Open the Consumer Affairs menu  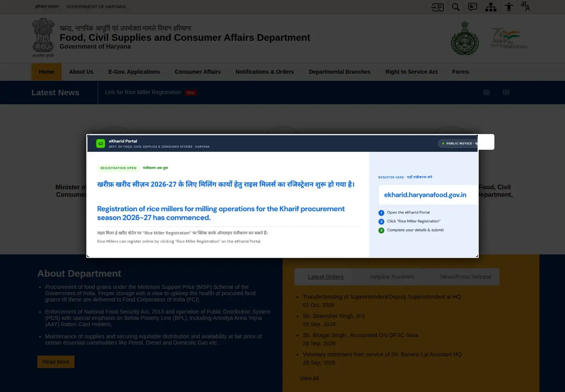click(x=198, y=72)
